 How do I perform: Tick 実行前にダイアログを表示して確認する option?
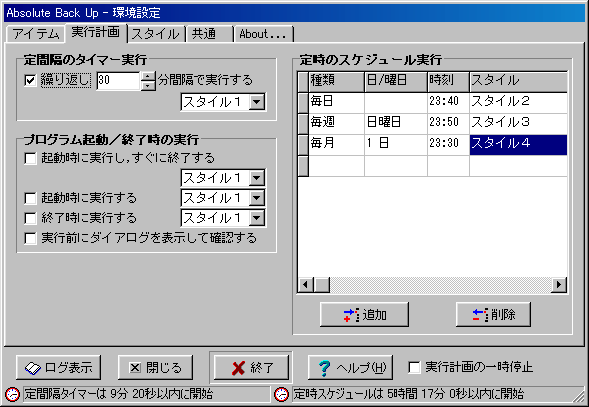coord(30,238)
